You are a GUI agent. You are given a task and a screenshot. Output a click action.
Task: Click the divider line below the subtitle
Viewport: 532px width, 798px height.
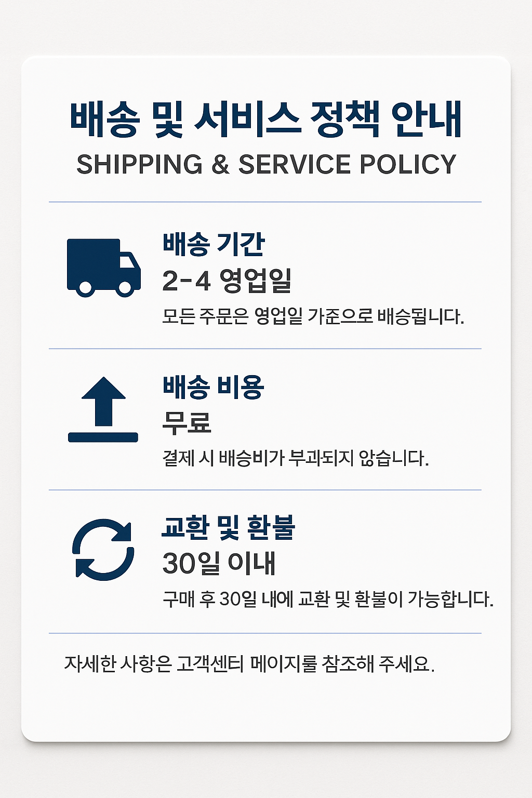(x=265, y=202)
